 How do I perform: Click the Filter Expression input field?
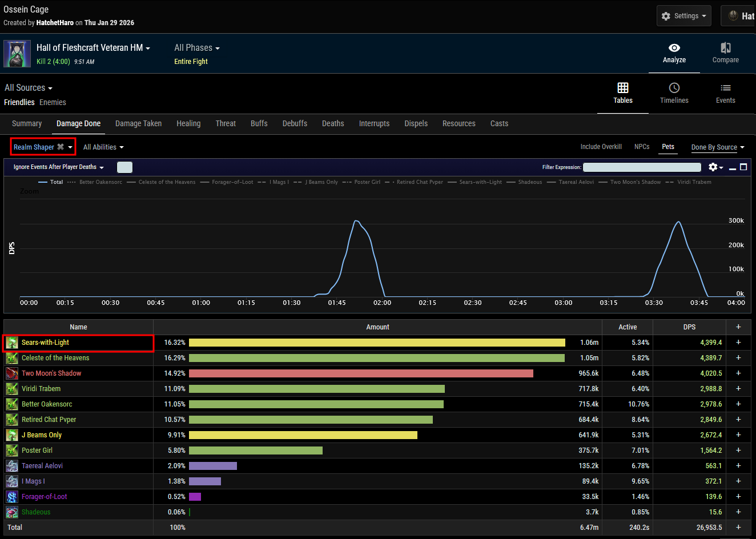coord(642,167)
